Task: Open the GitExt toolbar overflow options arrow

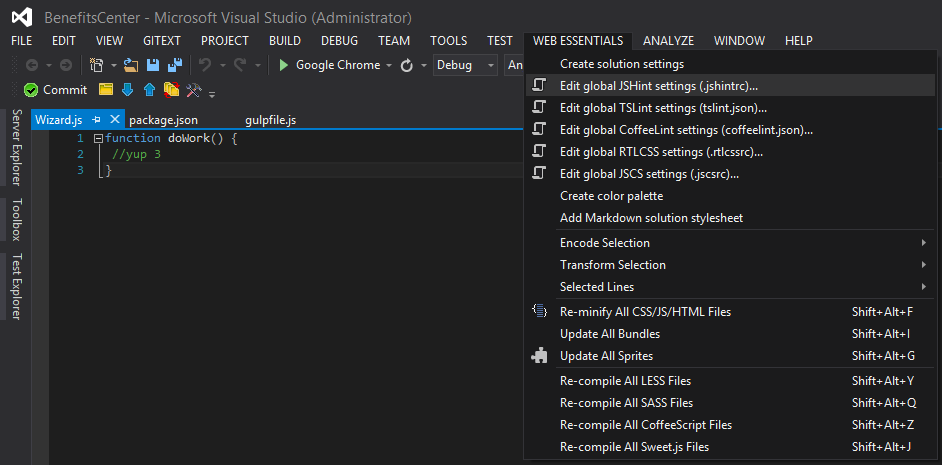Action: 211,93
